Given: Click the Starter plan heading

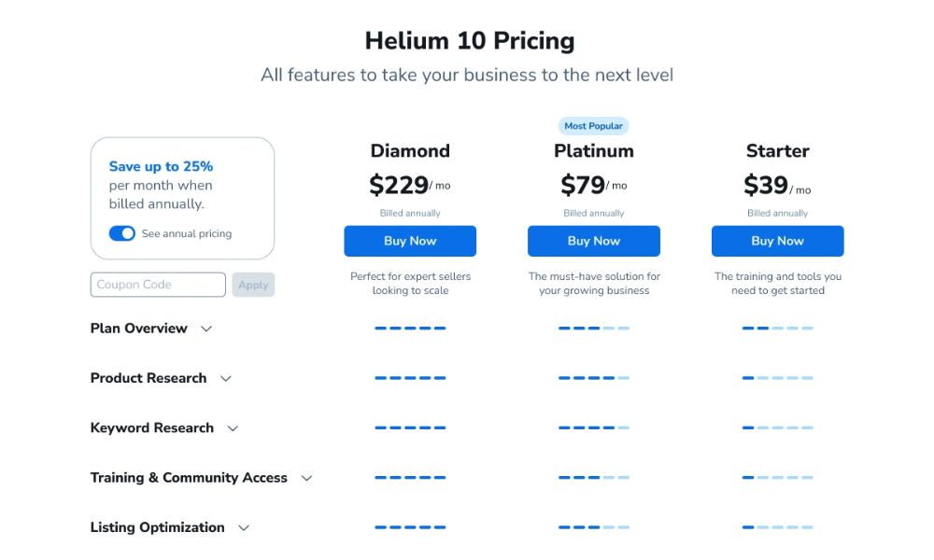Looking at the screenshot, I should pos(777,150).
